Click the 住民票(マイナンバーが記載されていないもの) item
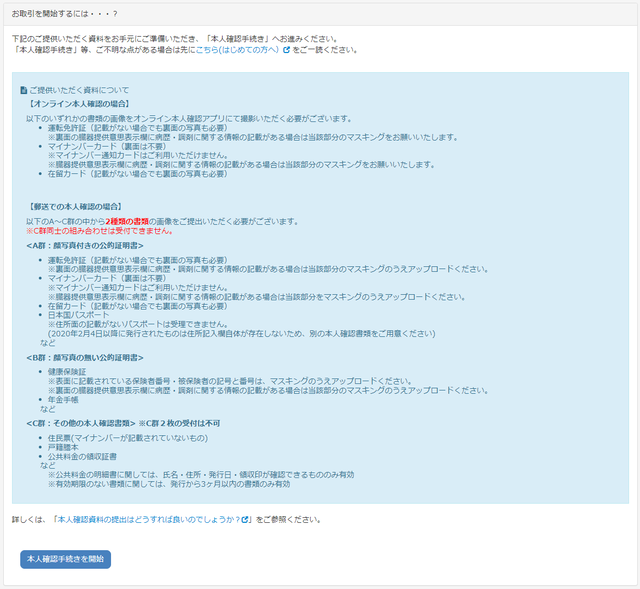Viewport: 640px width, 589px height. 128,438
